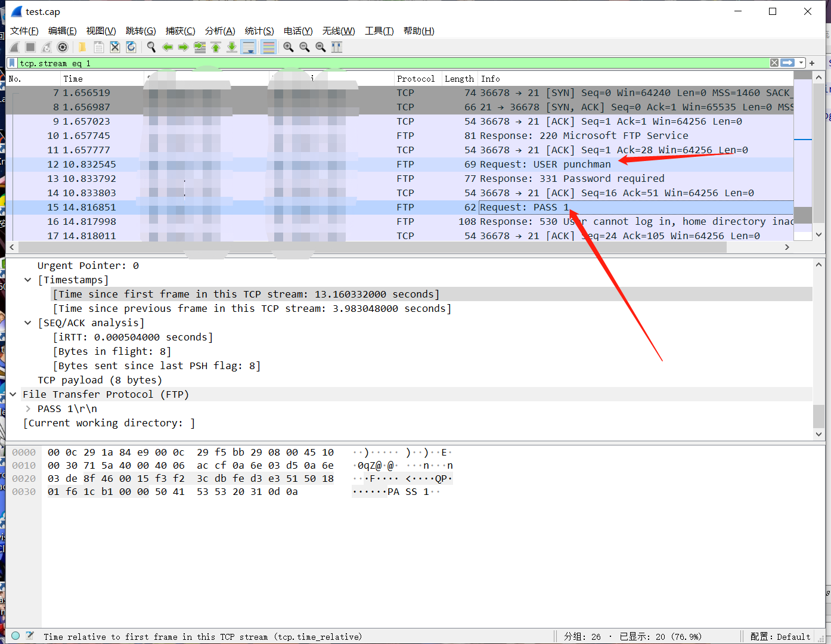The image size is (831, 644).
Task: Select packet 16 Response 530 row
Action: 399,221
